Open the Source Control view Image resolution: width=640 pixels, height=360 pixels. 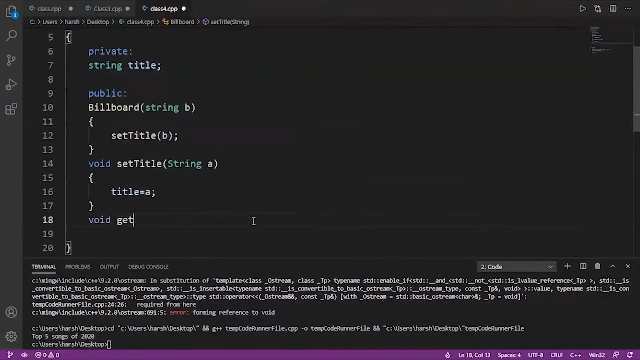[11, 60]
